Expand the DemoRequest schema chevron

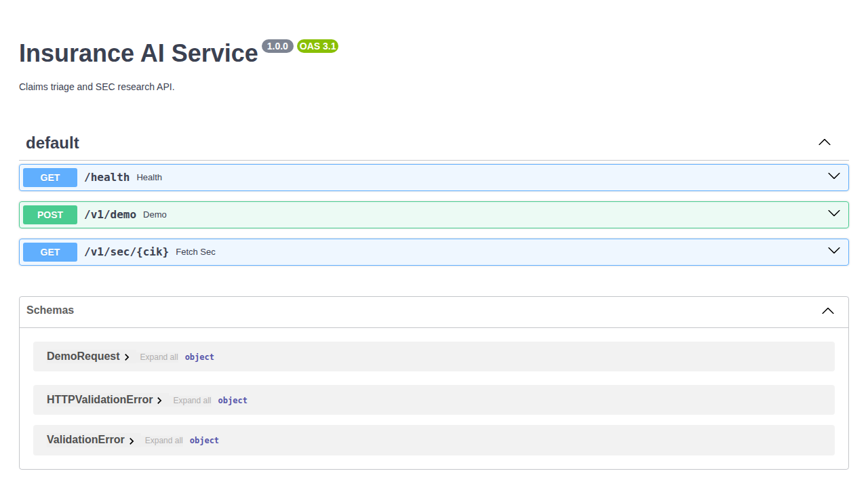(127, 357)
